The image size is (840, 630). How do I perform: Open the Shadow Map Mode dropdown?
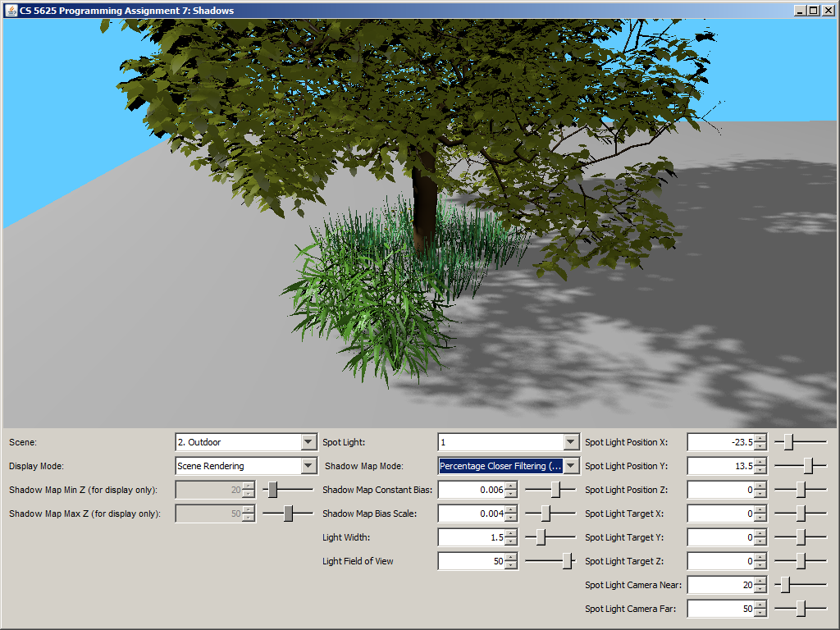click(x=571, y=466)
